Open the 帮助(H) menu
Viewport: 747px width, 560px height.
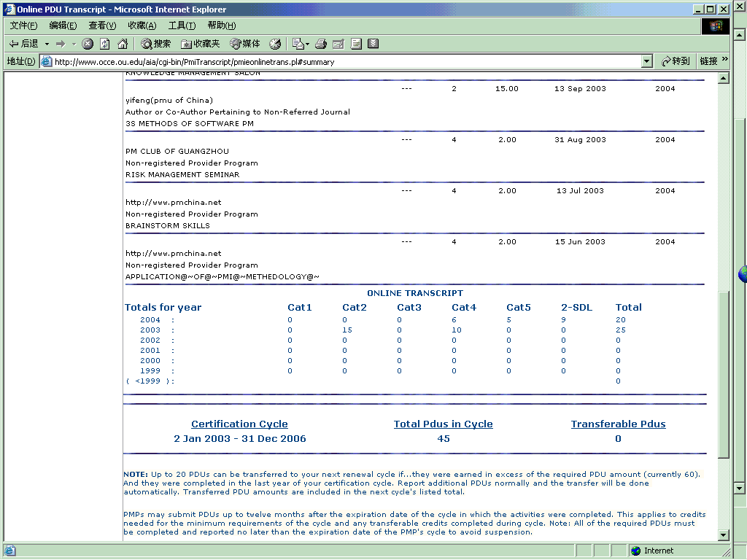pyautogui.click(x=222, y=26)
